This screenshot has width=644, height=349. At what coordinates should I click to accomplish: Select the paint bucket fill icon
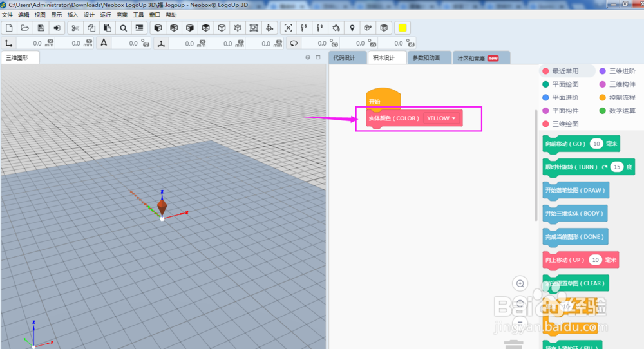[x=336, y=28]
